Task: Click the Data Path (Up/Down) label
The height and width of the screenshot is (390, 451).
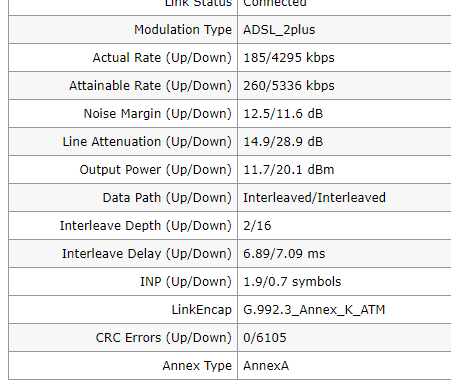Action: pyautogui.click(x=167, y=198)
